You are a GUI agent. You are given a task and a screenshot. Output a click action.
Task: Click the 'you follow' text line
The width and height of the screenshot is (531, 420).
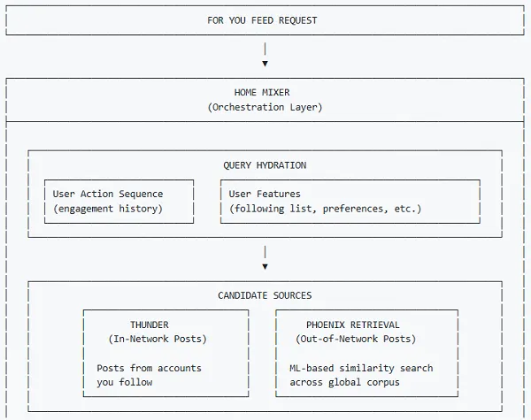tap(125, 382)
